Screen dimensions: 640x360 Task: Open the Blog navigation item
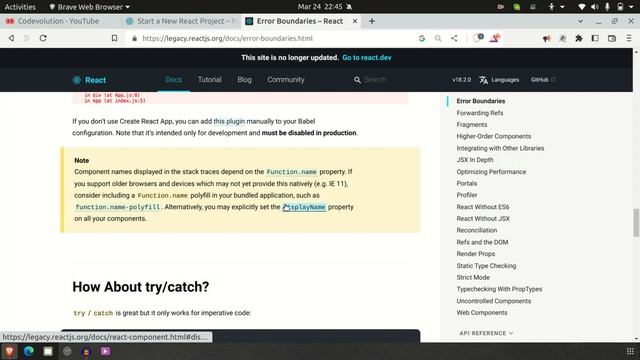[x=244, y=80]
